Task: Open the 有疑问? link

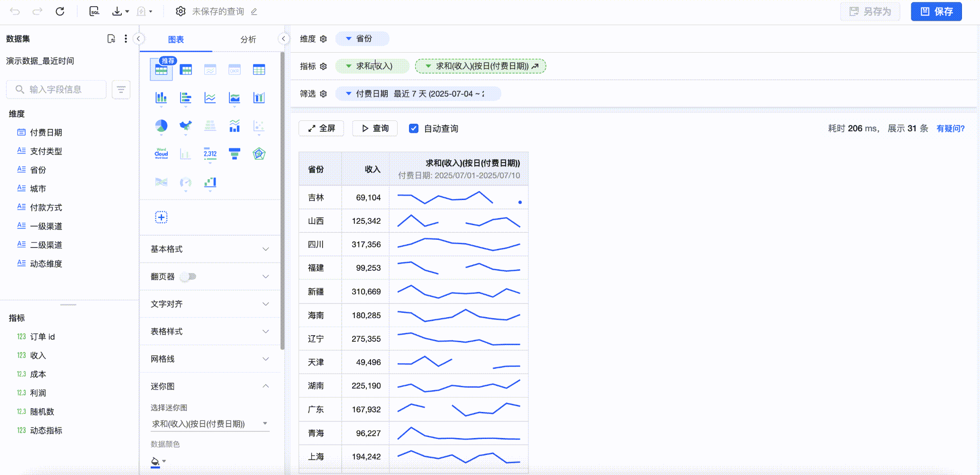Action: [x=950, y=128]
